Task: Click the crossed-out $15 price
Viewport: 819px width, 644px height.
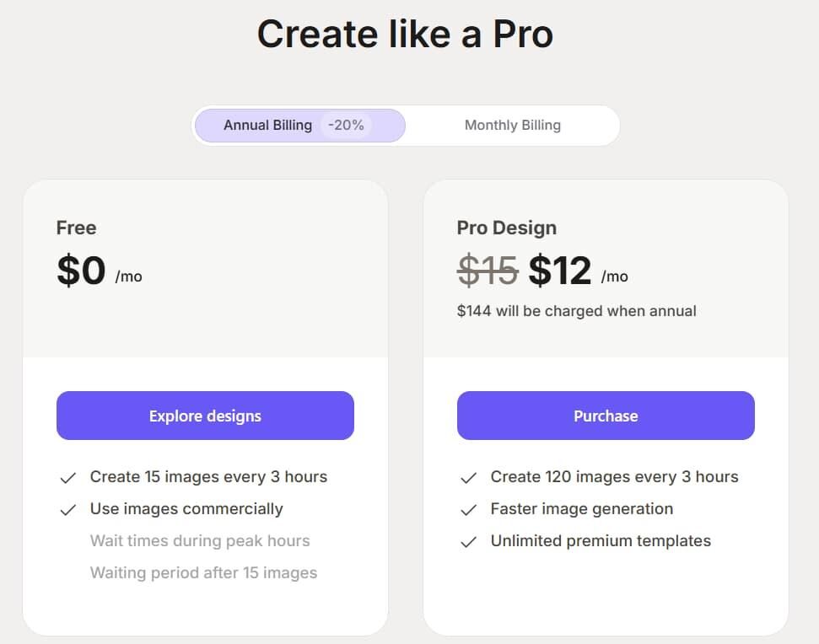Action: [x=488, y=271]
